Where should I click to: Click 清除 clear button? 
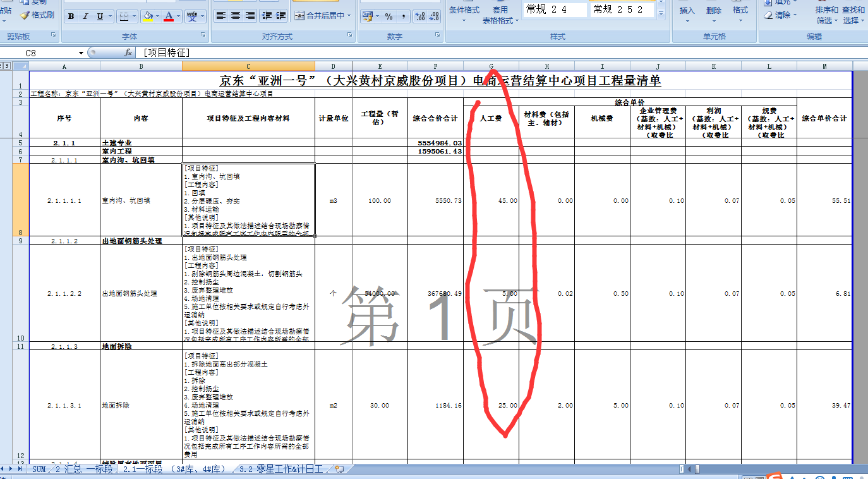pos(781,15)
